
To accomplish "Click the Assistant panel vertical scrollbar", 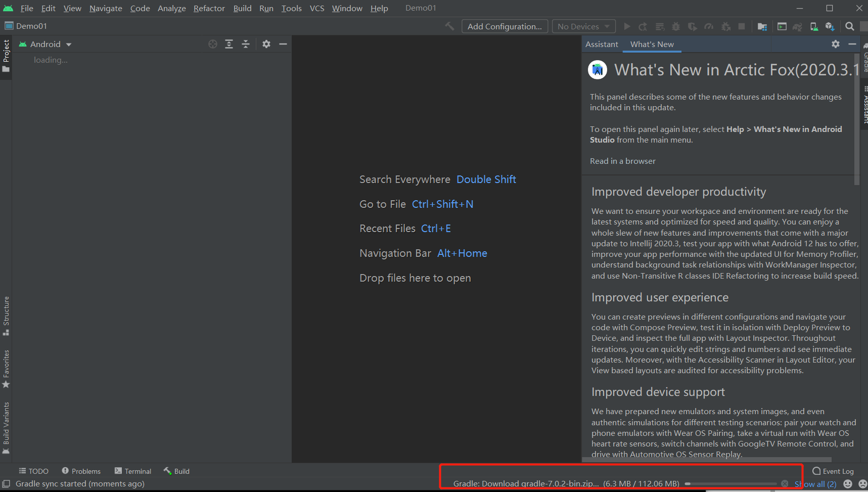I will click(856, 119).
